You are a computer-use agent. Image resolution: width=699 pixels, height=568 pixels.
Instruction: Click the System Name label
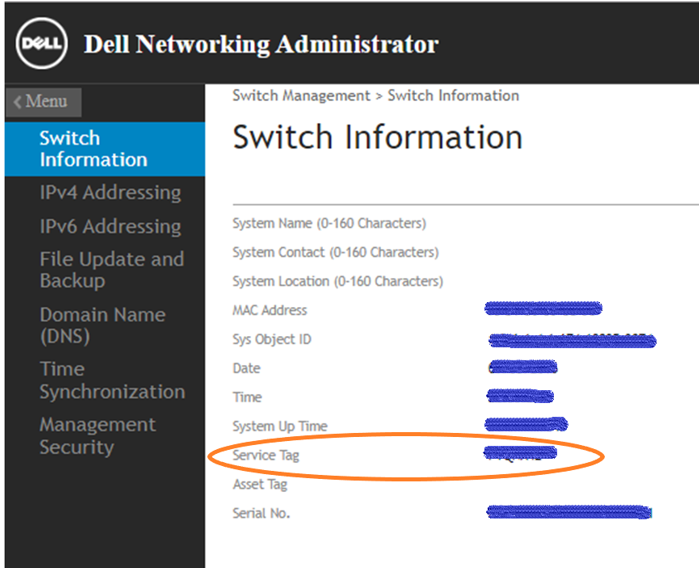[329, 223]
